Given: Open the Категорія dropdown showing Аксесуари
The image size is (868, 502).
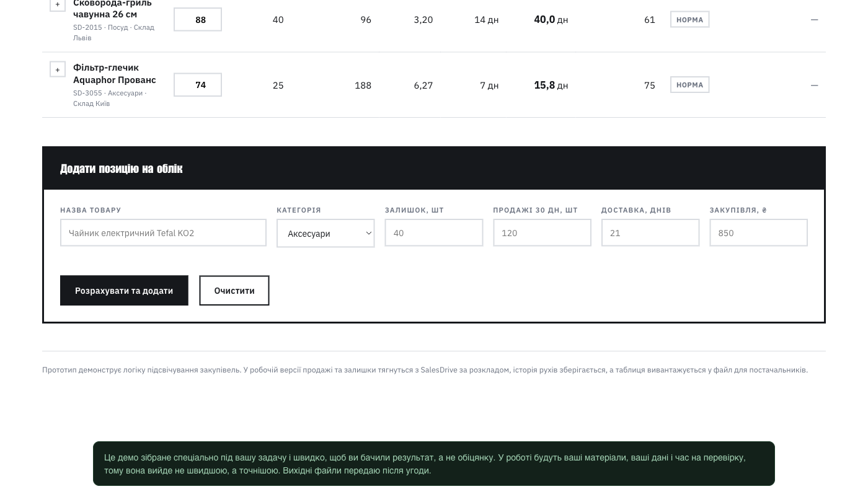Looking at the screenshot, I should pyautogui.click(x=325, y=234).
